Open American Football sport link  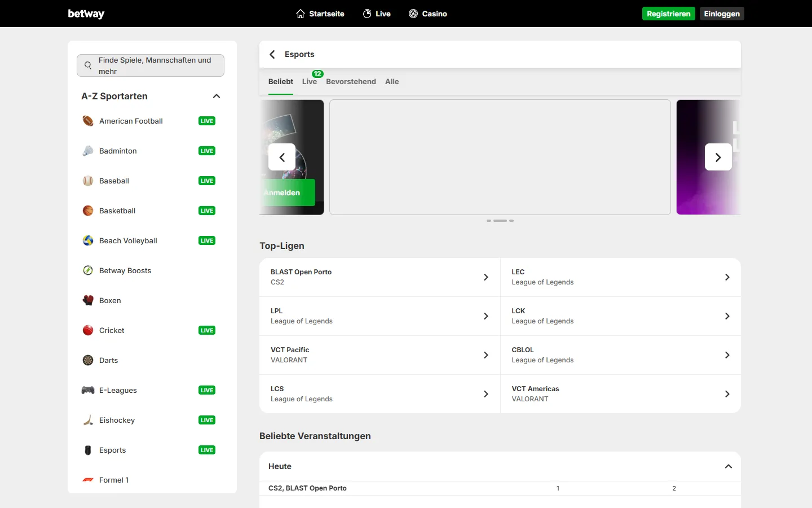point(131,121)
